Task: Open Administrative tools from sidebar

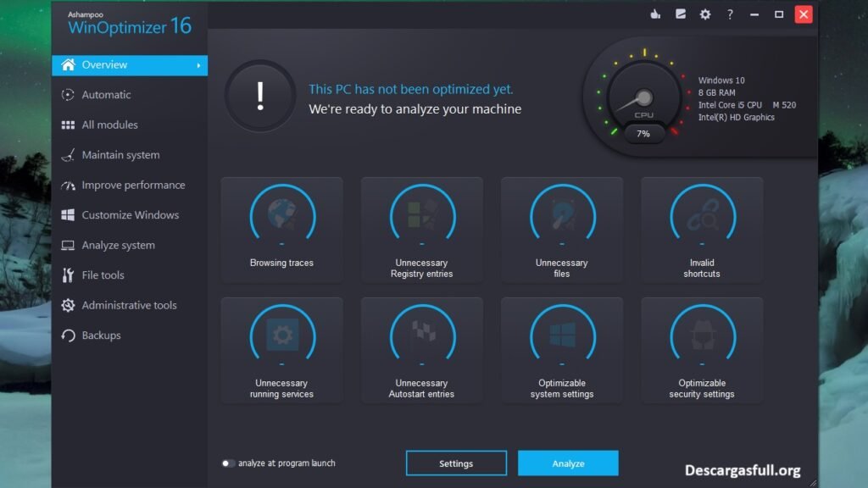Action: pos(129,306)
